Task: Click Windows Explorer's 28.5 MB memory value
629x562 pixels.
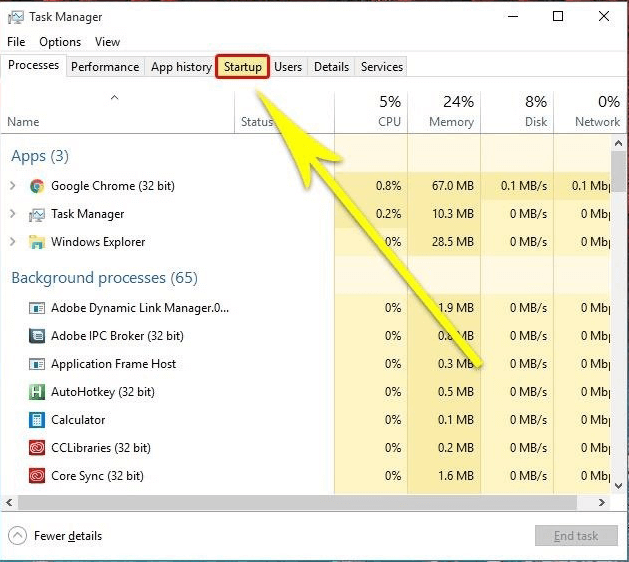Action: click(x=452, y=242)
